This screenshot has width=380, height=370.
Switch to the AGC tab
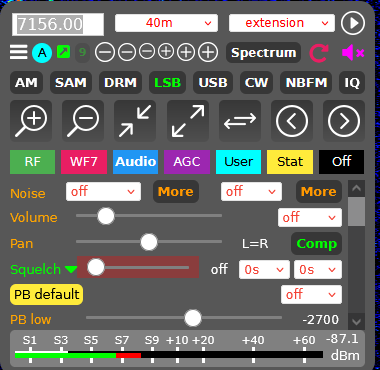(x=187, y=162)
